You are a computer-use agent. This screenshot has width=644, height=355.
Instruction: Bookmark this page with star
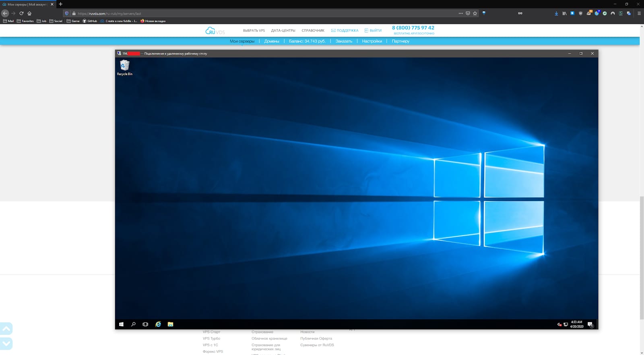click(x=475, y=13)
